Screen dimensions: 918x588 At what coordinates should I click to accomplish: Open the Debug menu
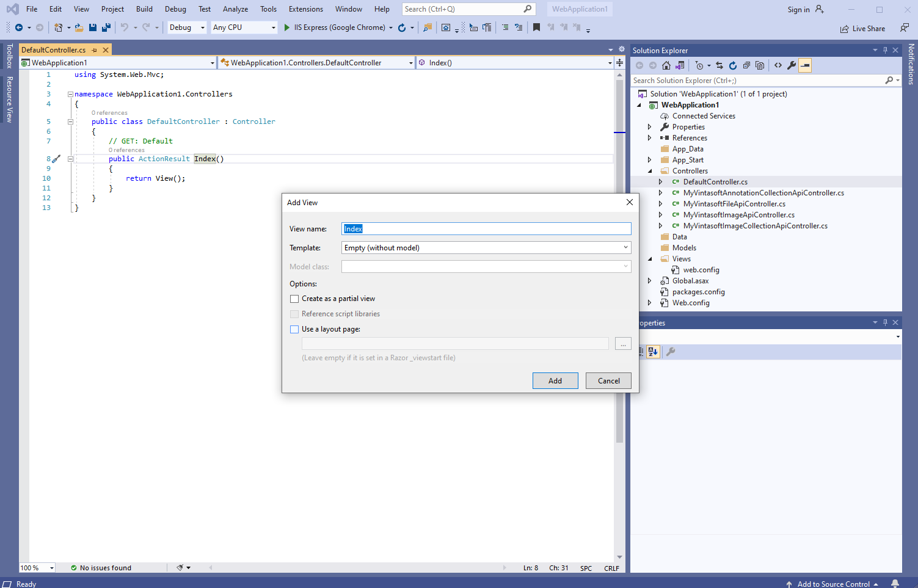175,9
